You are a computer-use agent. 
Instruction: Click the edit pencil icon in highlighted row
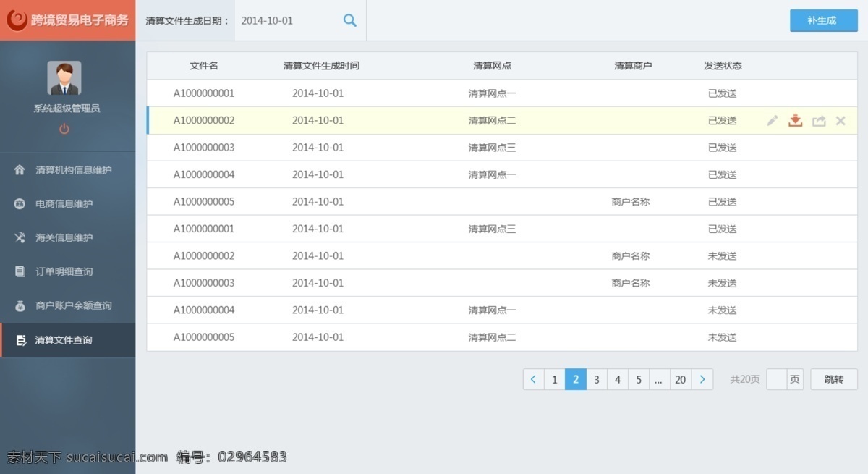[x=773, y=121]
